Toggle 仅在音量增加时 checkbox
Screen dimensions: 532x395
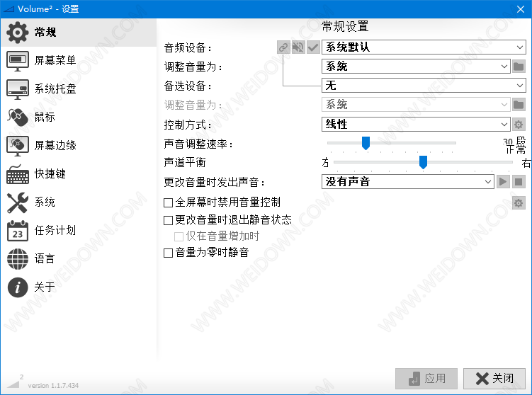179,236
